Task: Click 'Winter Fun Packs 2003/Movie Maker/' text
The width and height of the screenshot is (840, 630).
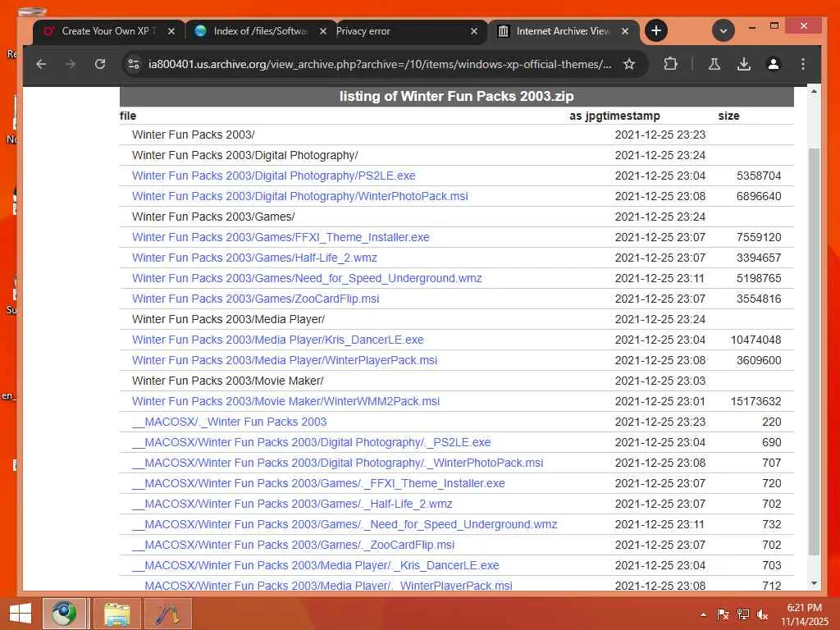Action: click(x=228, y=381)
